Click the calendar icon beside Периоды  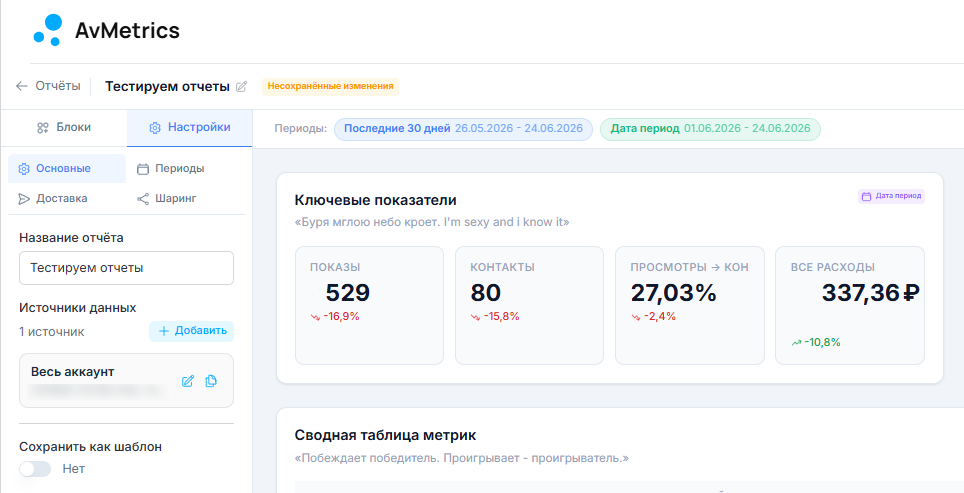[x=143, y=169]
